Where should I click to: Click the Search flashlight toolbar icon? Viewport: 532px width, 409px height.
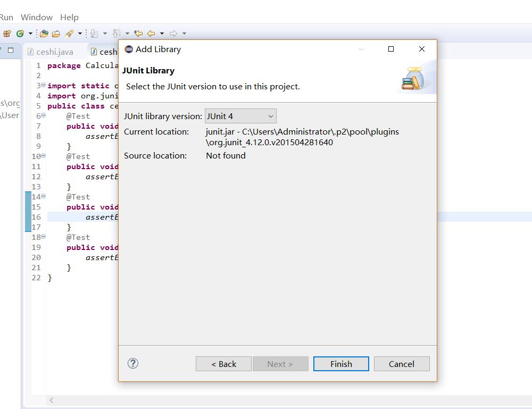[69, 33]
